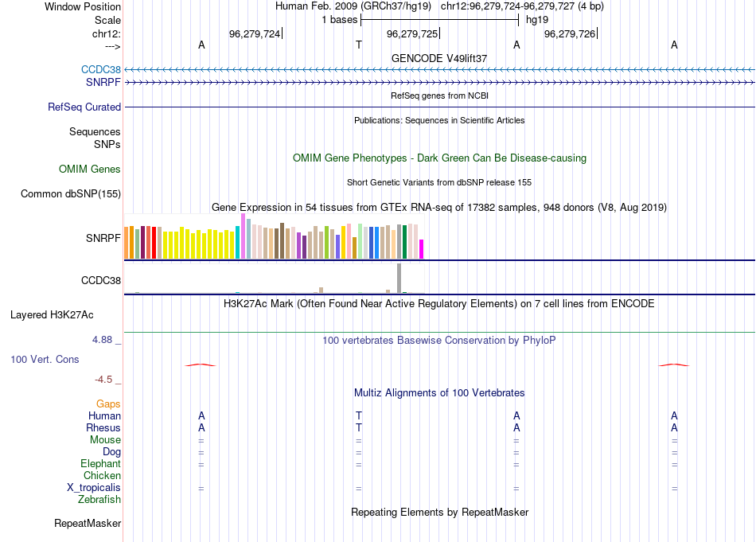Click Multiz Alignments of 100 Vertebrates title

point(439,393)
